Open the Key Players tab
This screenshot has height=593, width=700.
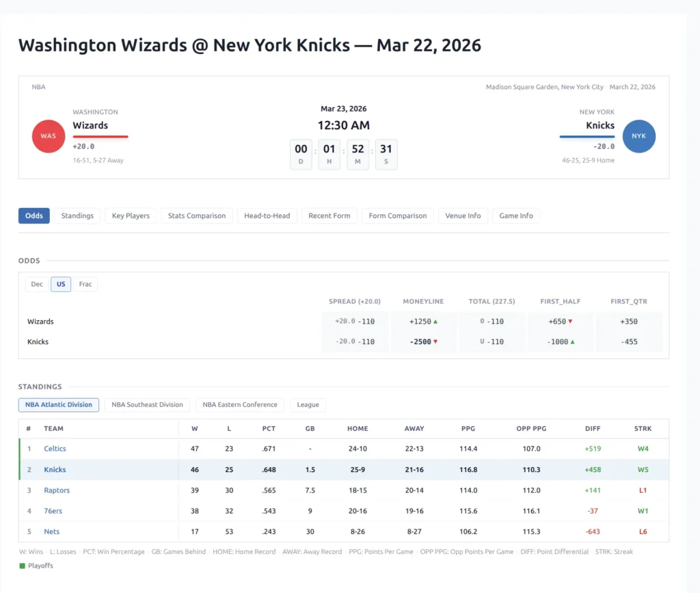[131, 215]
